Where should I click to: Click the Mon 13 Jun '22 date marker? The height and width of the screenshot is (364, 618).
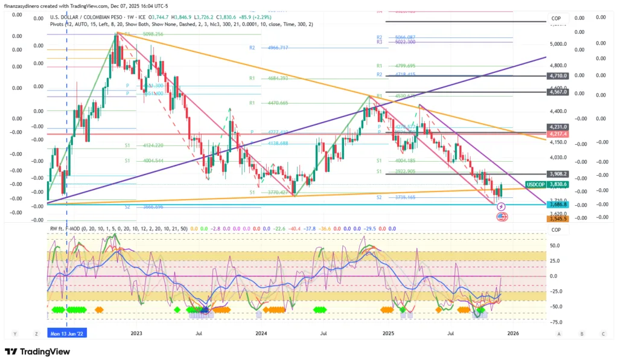click(x=67, y=333)
